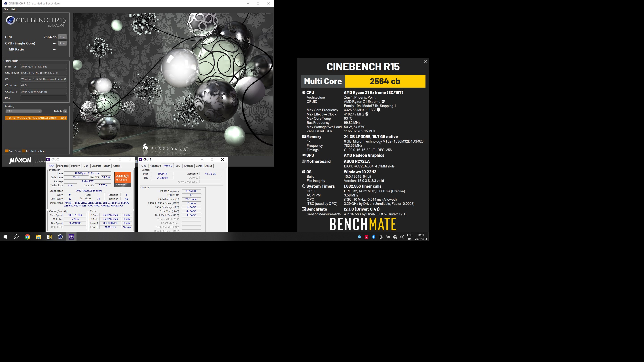
Task: Click the Show desktop strip at taskbar end
Action: coord(429,237)
